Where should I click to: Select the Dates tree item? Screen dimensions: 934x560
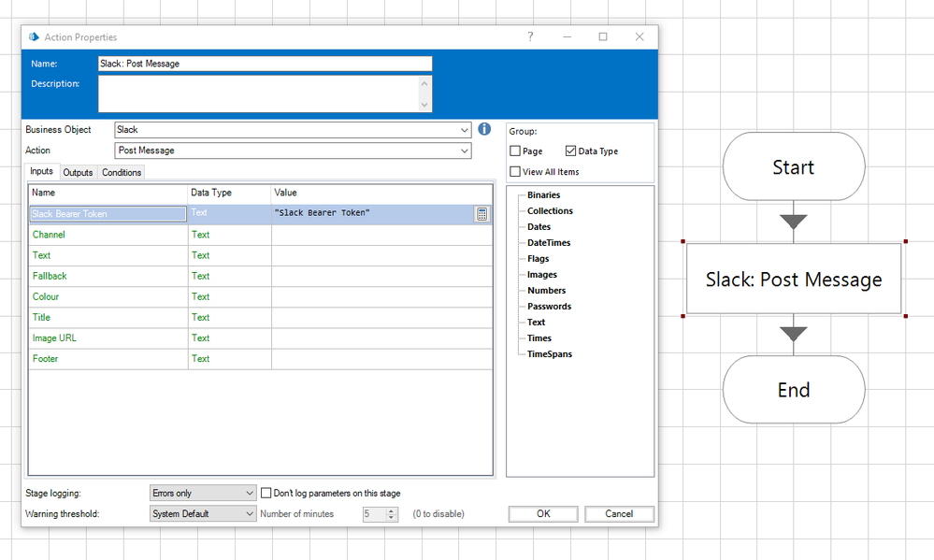coord(539,227)
